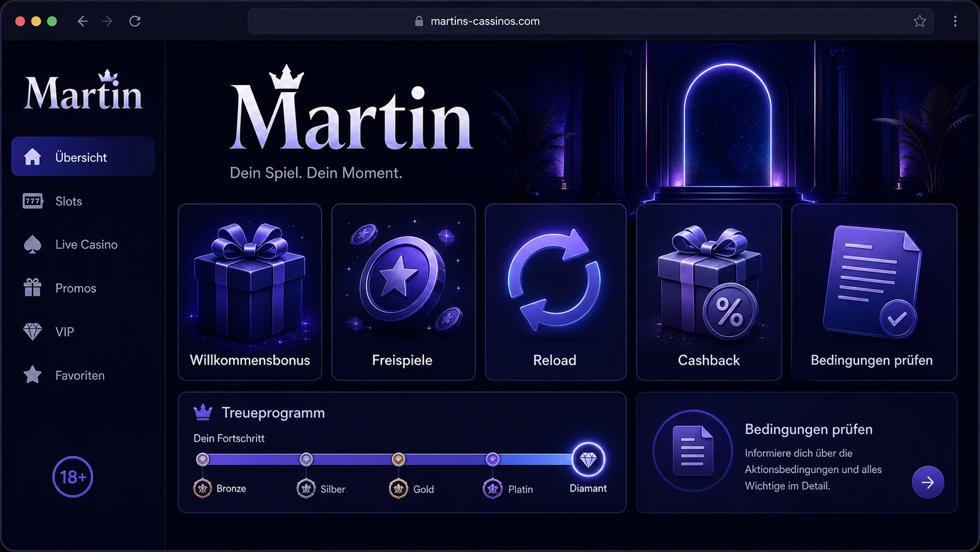Open Favoriten in the sidebar
The height and width of the screenshot is (552, 980).
coord(80,375)
